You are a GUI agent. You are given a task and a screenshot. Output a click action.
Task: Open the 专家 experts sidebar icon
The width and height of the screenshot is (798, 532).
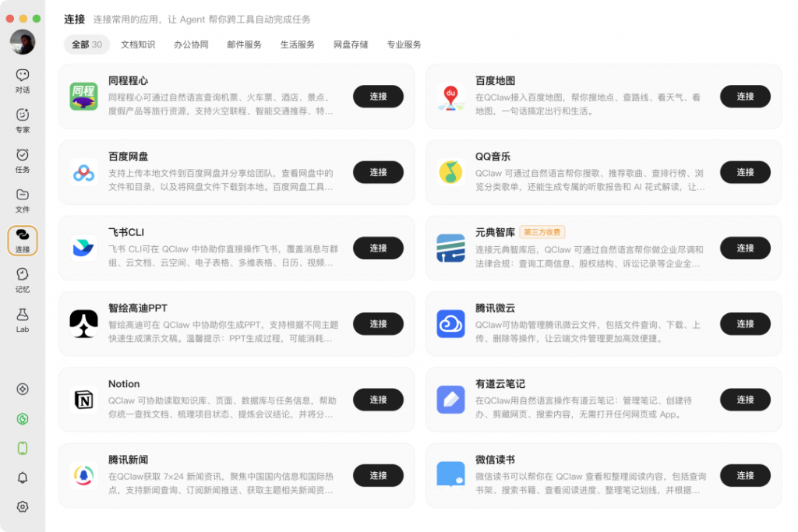[x=23, y=121]
